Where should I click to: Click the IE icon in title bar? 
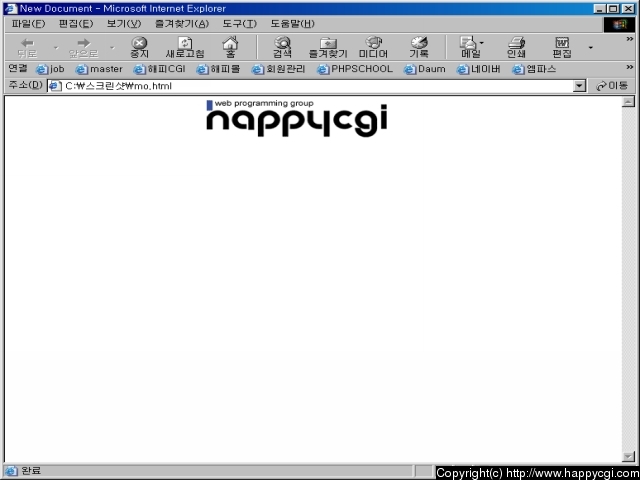[x=11, y=9]
